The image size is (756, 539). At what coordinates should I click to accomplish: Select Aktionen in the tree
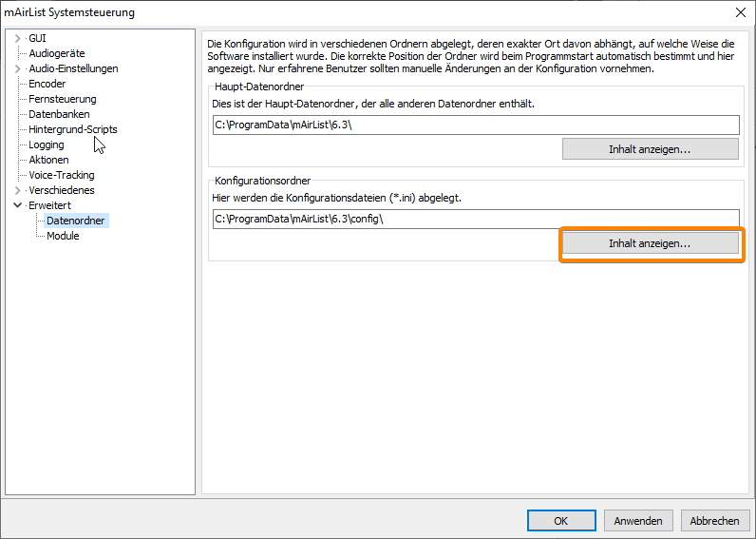pyautogui.click(x=48, y=160)
